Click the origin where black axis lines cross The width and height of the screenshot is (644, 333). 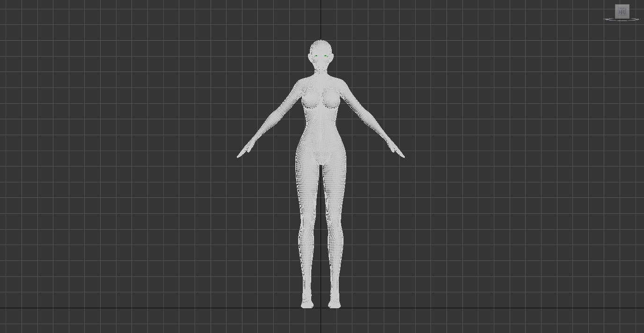[321, 308]
